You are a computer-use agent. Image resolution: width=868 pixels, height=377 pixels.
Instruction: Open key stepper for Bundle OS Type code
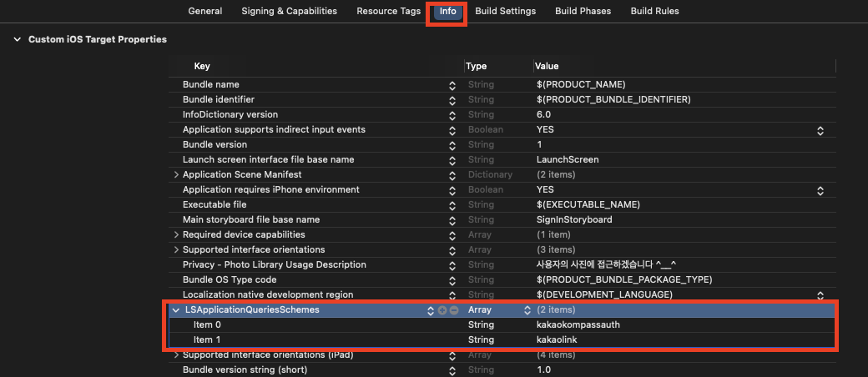coord(452,280)
